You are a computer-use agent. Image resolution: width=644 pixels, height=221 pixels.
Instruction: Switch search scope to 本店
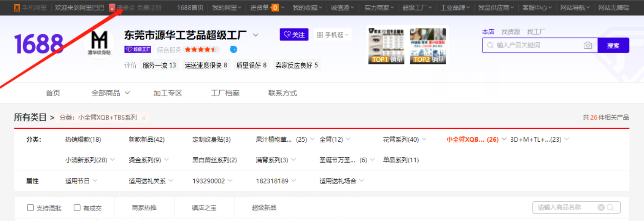pyautogui.click(x=488, y=32)
